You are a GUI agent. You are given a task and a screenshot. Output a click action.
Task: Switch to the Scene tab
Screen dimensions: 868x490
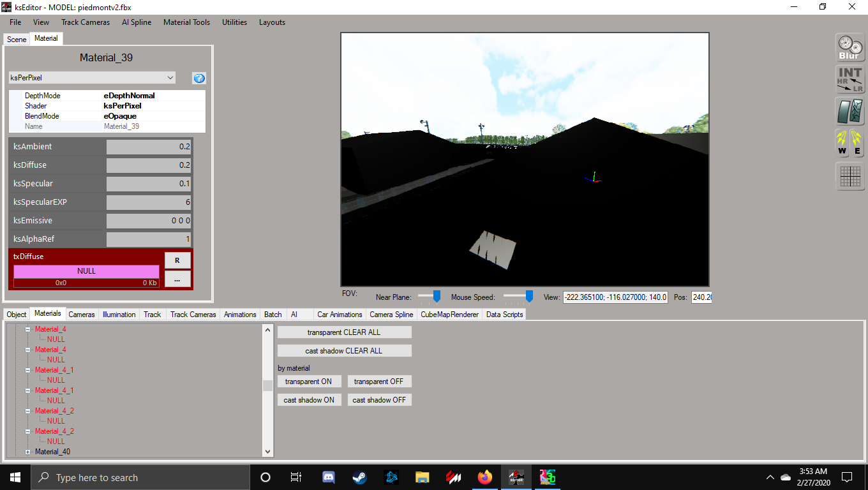[x=17, y=39]
